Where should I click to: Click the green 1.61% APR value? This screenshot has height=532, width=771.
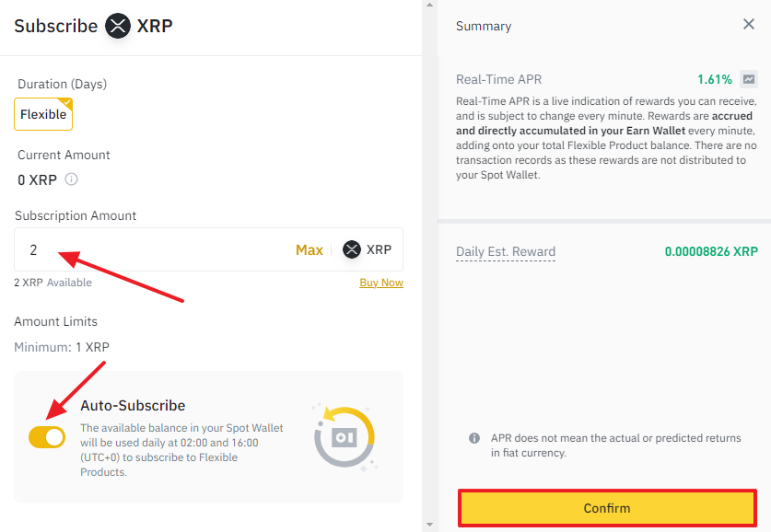(x=713, y=80)
